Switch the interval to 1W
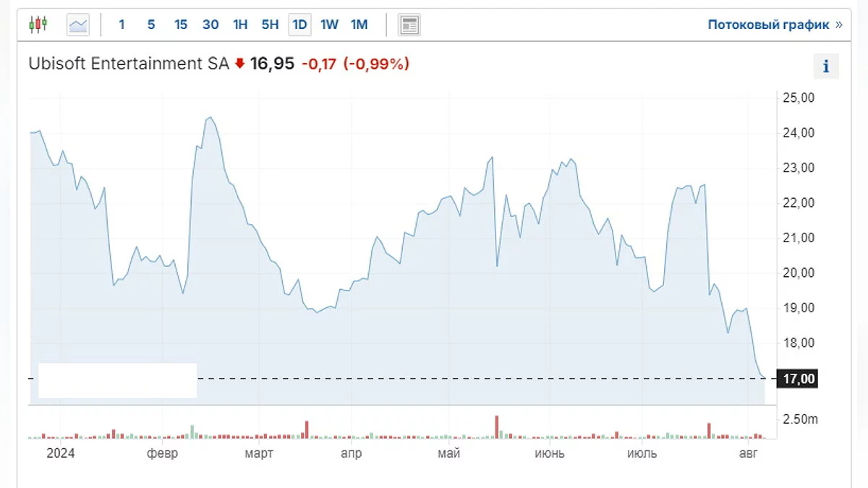This screenshot has height=488, width=868. click(x=329, y=25)
